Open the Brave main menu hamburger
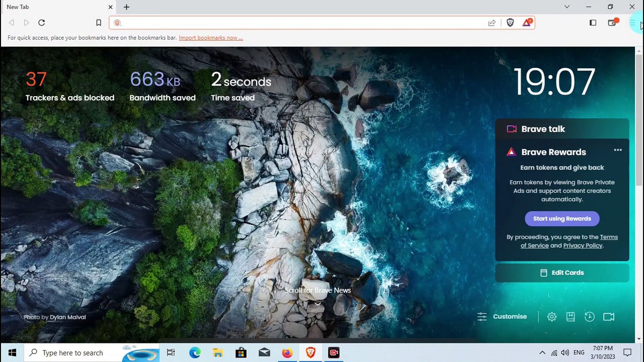 632,23
